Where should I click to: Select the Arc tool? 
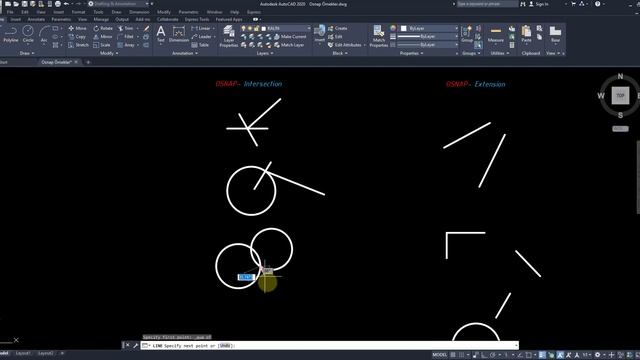tap(44, 34)
